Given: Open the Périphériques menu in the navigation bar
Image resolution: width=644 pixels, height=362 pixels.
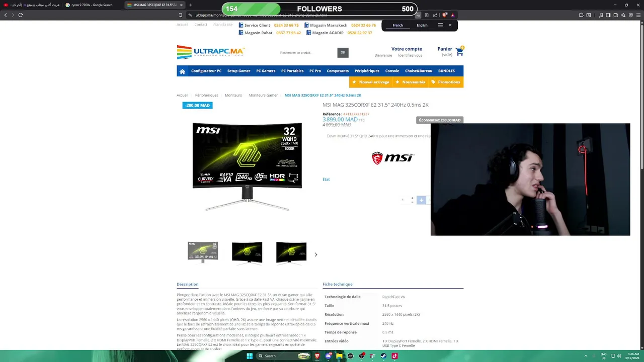Looking at the screenshot, I should [367, 71].
